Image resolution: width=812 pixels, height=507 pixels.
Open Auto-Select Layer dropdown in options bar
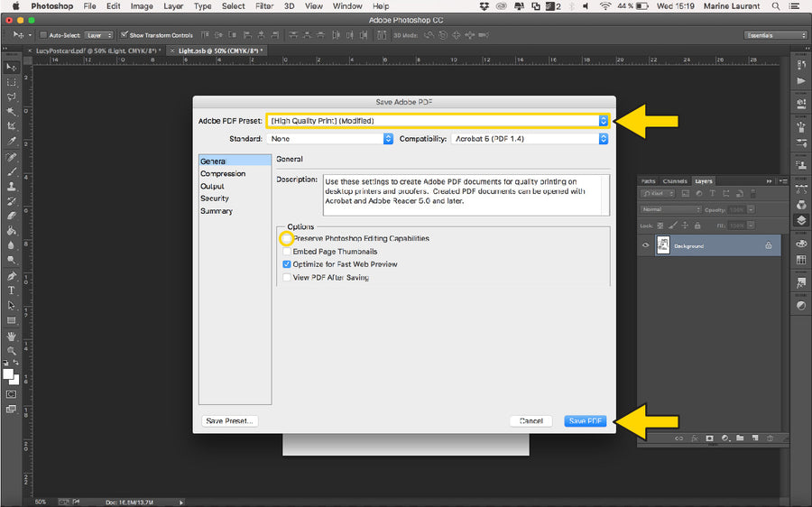tap(99, 35)
